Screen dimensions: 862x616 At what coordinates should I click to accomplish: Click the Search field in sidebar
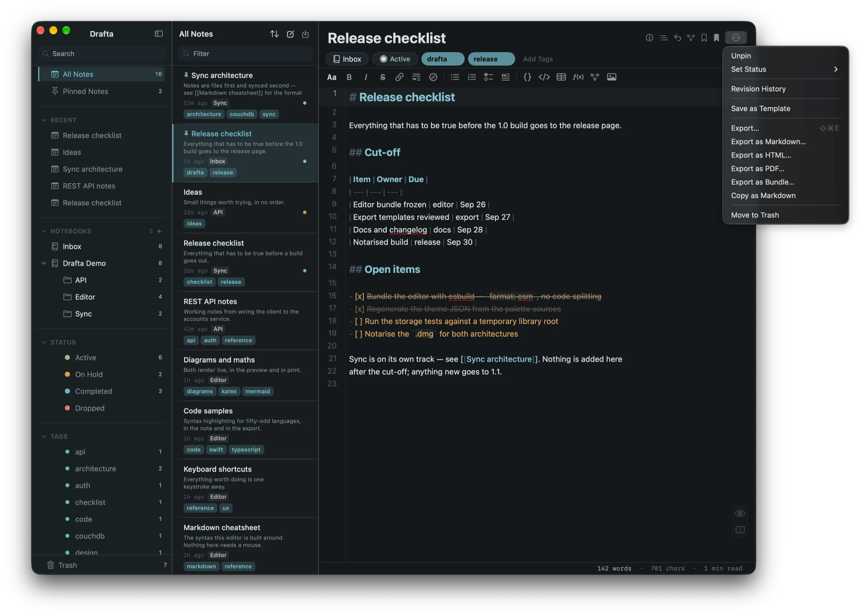102,54
